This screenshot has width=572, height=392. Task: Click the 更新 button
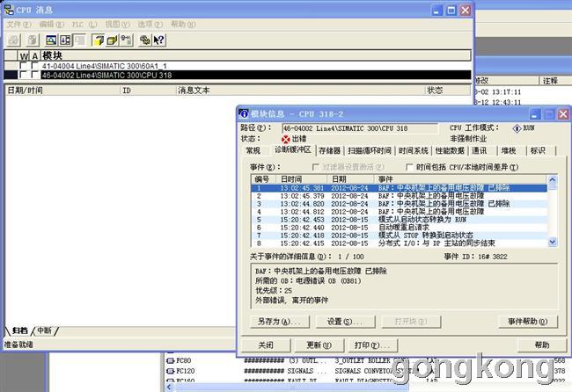click(319, 345)
